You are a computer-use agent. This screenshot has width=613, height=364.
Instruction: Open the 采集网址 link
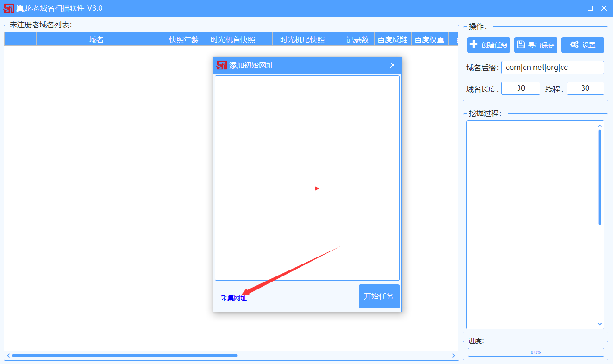tap(234, 298)
